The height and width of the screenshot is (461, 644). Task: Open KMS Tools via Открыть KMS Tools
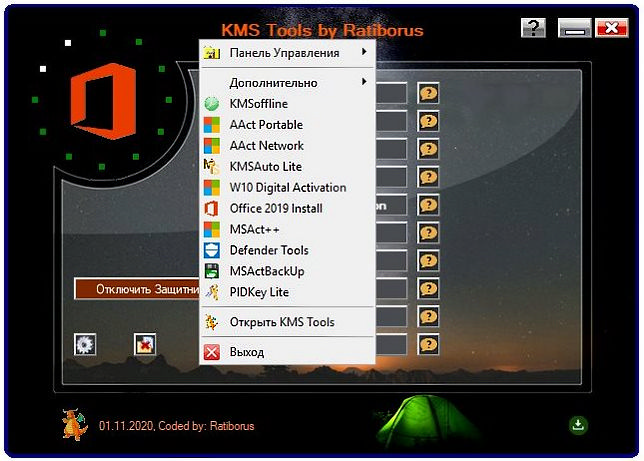[x=281, y=322]
